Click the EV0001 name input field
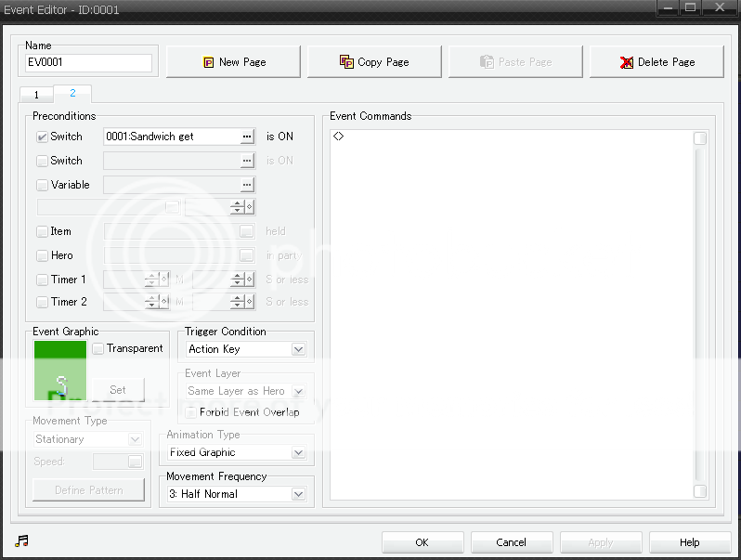 (89, 63)
